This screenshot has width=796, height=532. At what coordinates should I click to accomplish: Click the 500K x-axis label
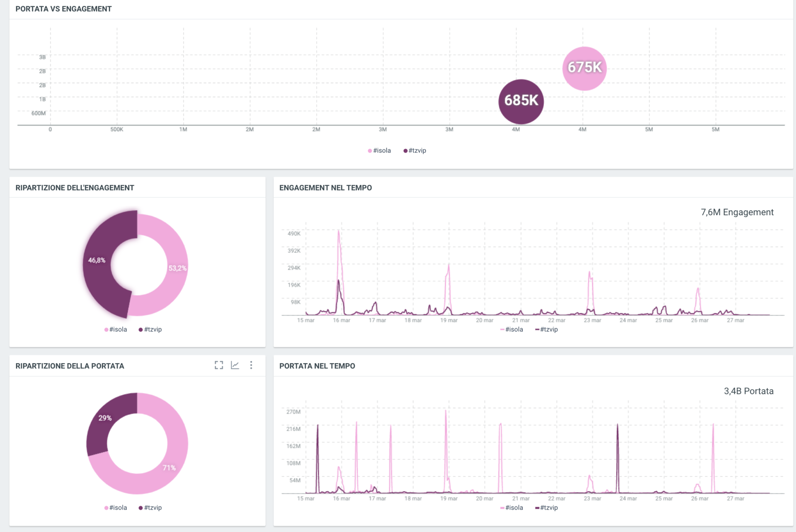pyautogui.click(x=117, y=129)
